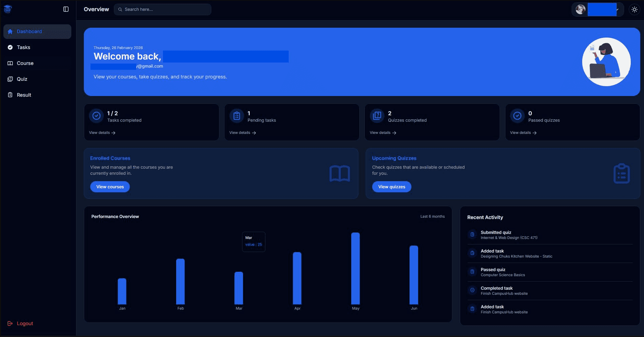View details of Tasks completed
Image resolution: width=644 pixels, height=337 pixels.
pos(102,133)
